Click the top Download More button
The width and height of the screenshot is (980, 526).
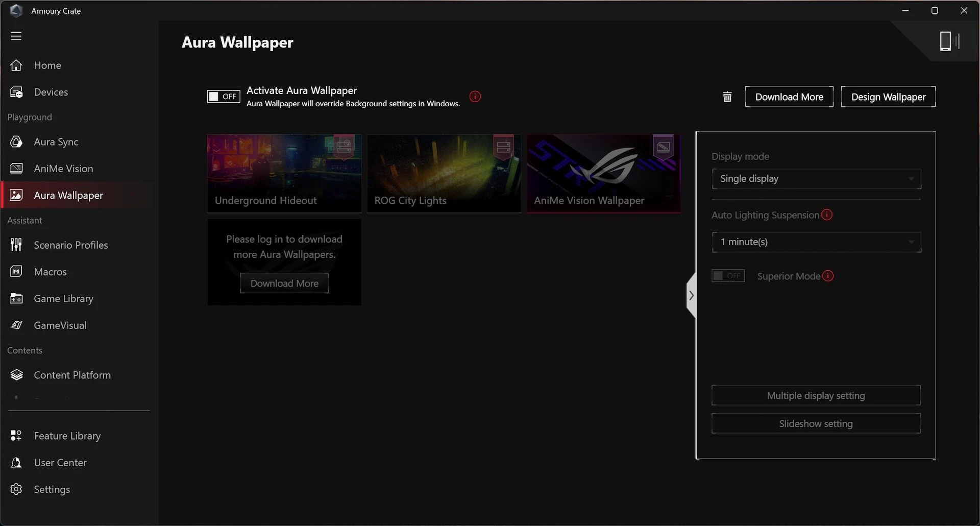(x=789, y=97)
